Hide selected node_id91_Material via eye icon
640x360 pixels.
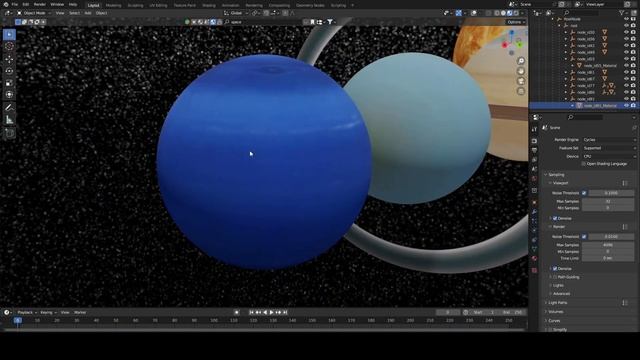(626, 106)
